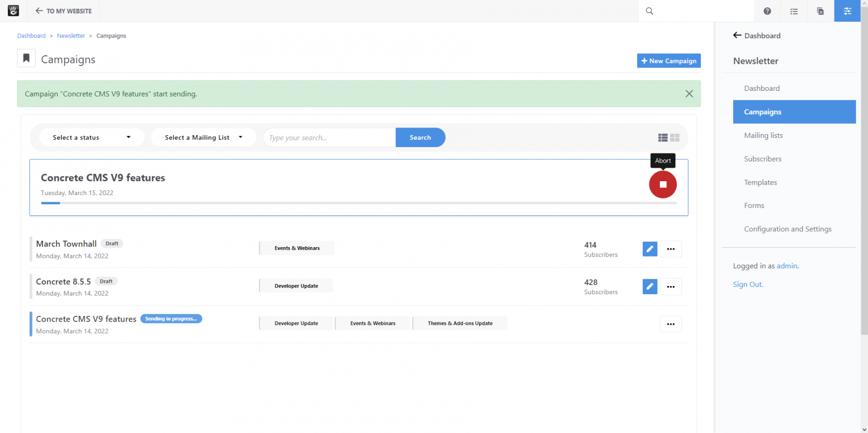Viewport: 868px width, 433px height.
Task: Expand the Select a Mailing List dropdown
Action: point(203,137)
